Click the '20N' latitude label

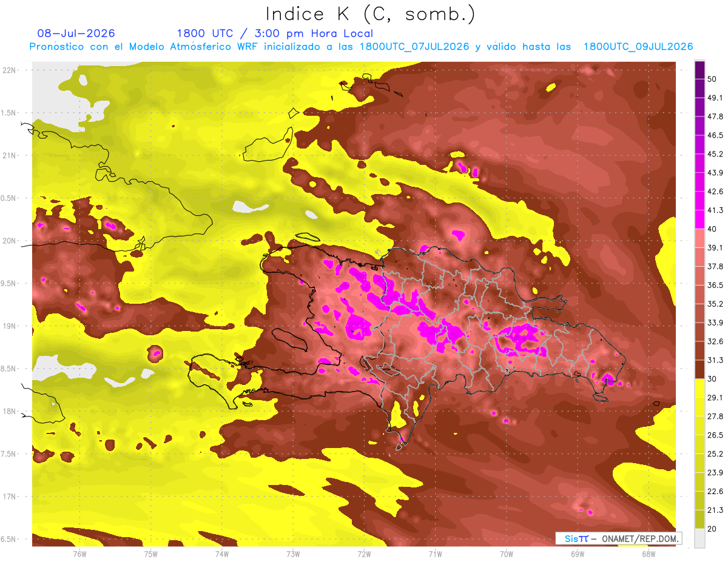10,241
